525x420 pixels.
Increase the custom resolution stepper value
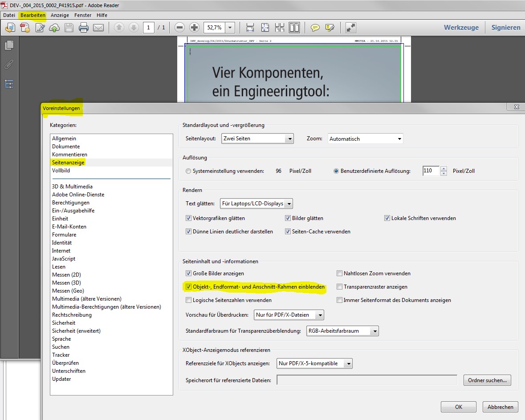coord(444,168)
